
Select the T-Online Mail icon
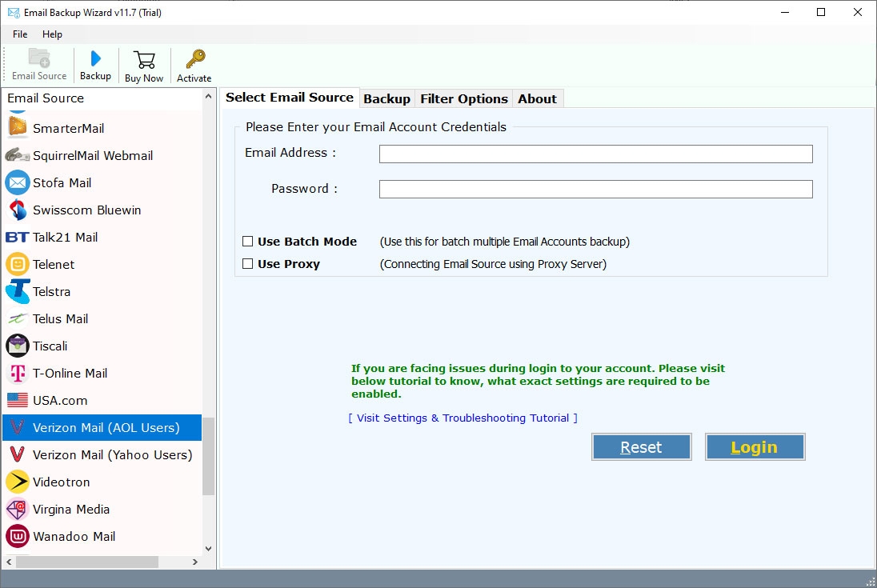pos(18,374)
